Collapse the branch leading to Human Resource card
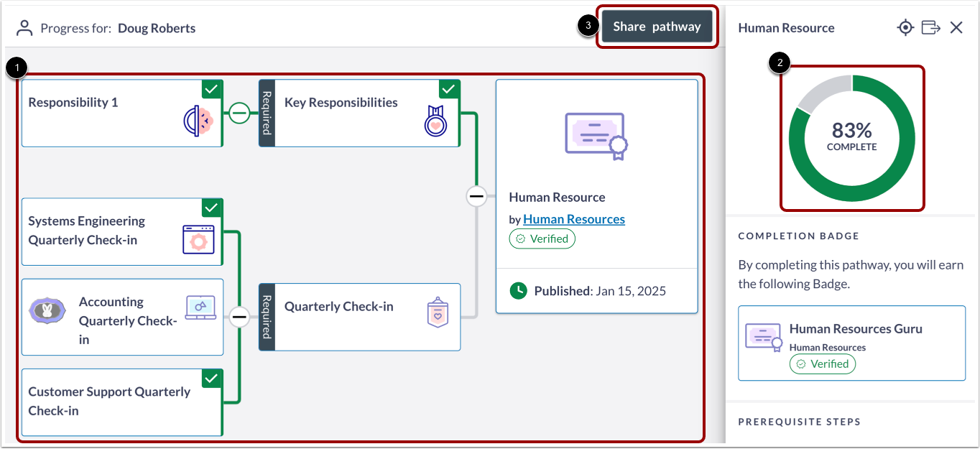This screenshot has height=449, width=980. 476,196
